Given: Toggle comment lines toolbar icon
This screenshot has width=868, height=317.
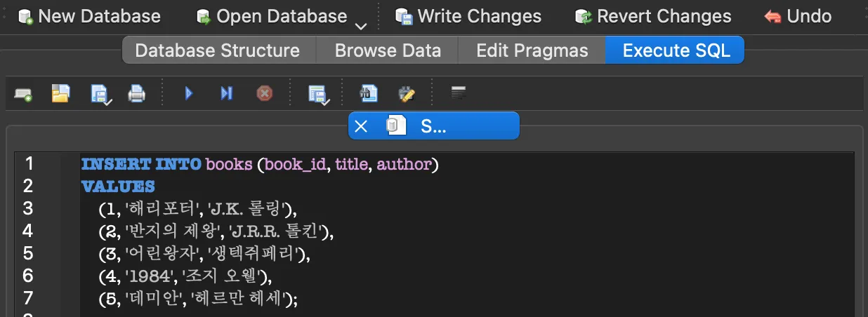Looking at the screenshot, I should click(459, 93).
